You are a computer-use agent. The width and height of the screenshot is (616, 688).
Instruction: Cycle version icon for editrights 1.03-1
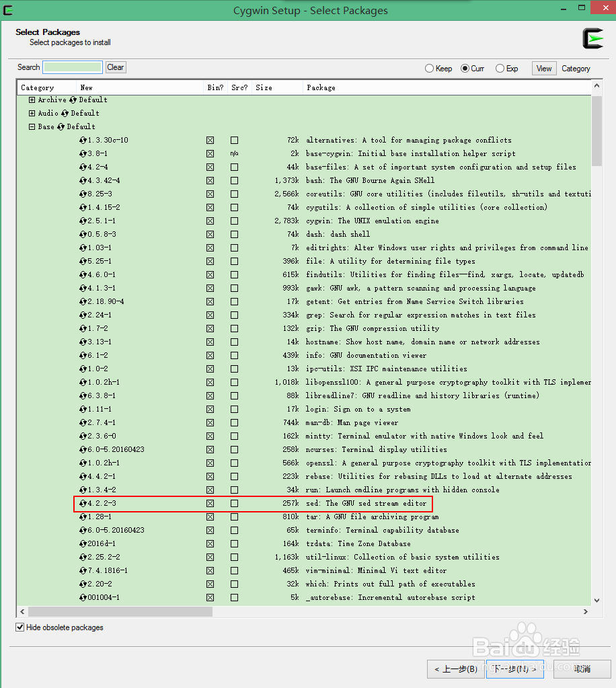click(x=83, y=248)
